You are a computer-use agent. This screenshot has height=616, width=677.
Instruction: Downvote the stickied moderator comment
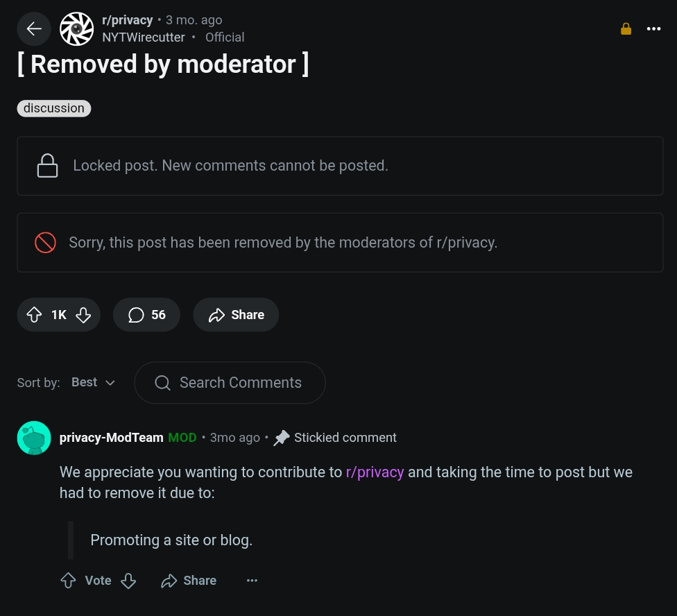tap(128, 581)
